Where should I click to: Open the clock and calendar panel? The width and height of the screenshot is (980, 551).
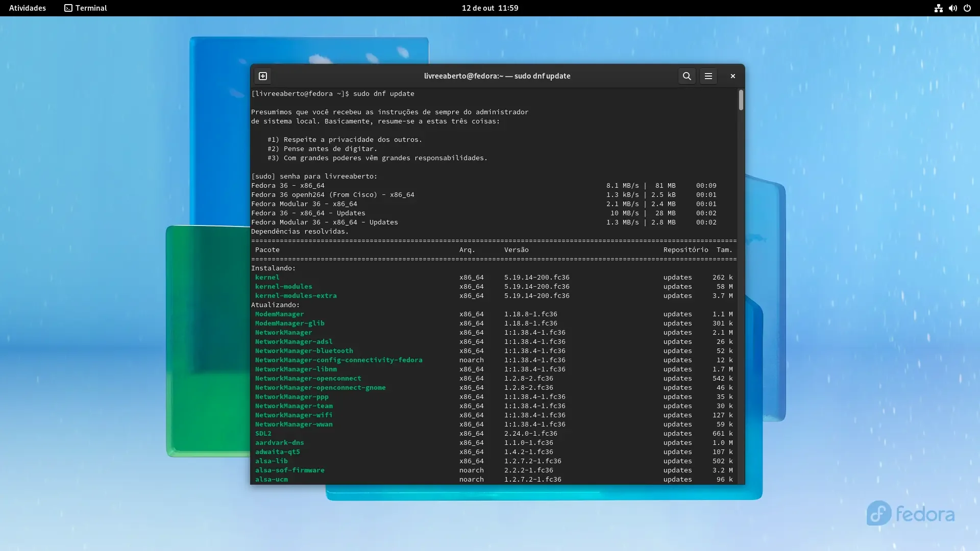[490, 8]
